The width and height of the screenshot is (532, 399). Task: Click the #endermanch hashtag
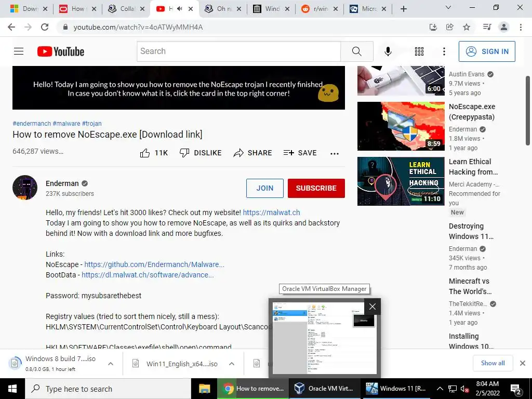pyautogui.click(x=32, y=124)
